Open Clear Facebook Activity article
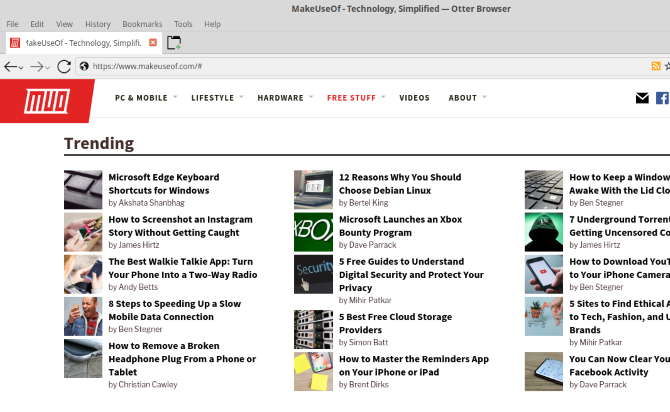670x412 pixels. click(620, 365)
